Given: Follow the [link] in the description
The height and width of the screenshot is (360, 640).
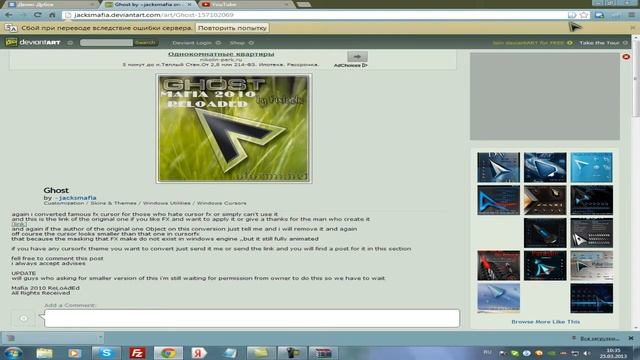Looking at the screenshot, I should click(19, 224).
